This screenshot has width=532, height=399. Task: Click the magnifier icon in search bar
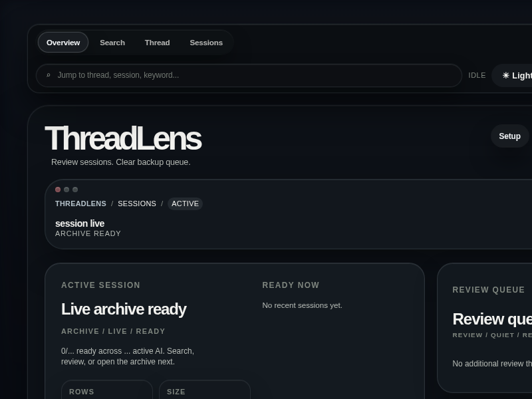coord(49,75)
